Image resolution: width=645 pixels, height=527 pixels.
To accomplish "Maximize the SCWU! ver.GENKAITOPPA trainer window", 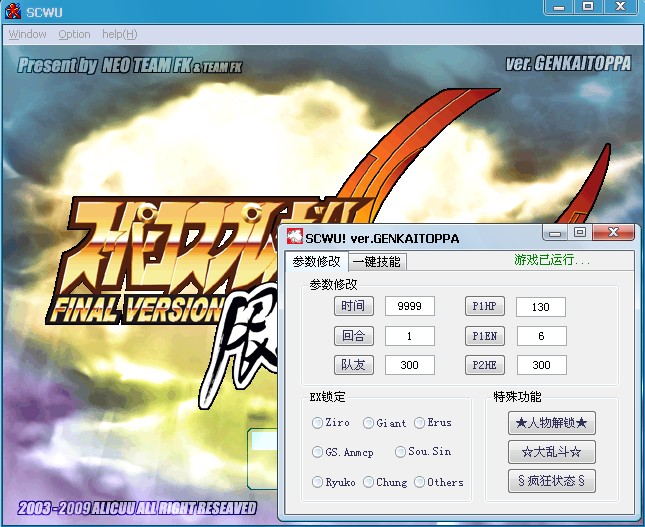I will [x=579, y=233].
